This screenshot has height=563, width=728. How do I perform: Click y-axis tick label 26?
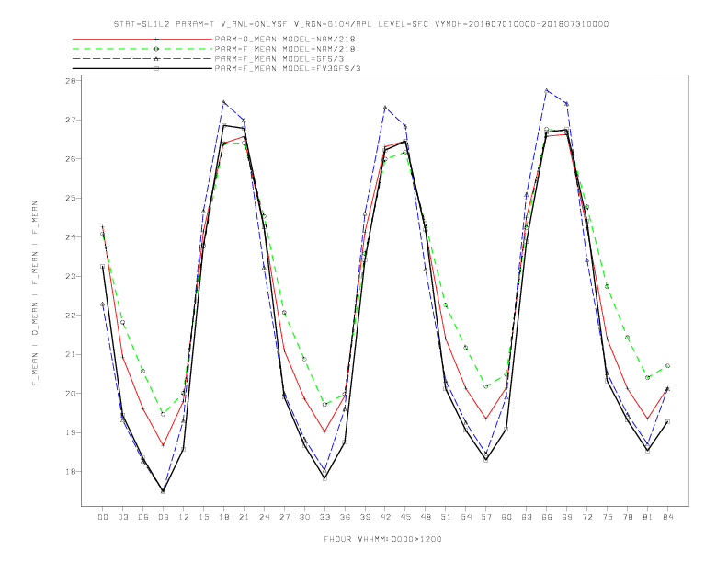click(71, 159)
